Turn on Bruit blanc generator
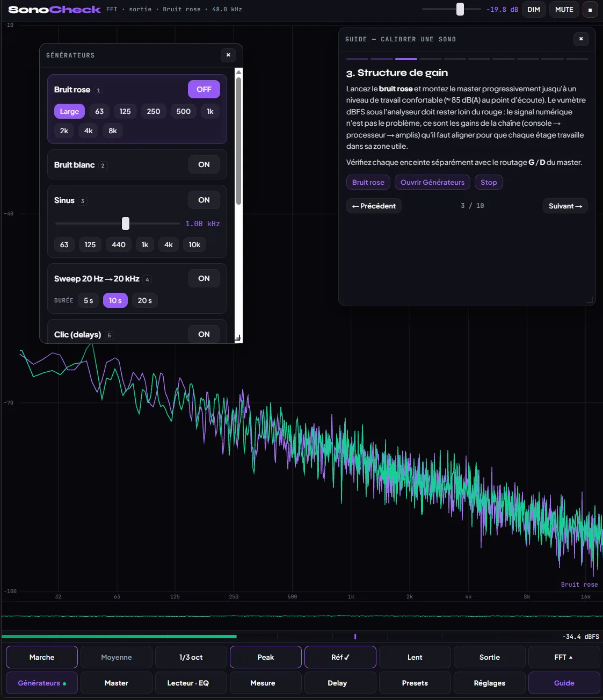The width and height of the screenshot is (603, 700). click(x=204, y=164)
